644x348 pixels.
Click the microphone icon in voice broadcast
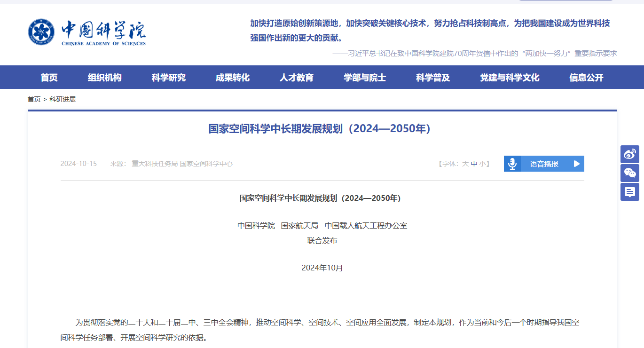click(512, 164)
